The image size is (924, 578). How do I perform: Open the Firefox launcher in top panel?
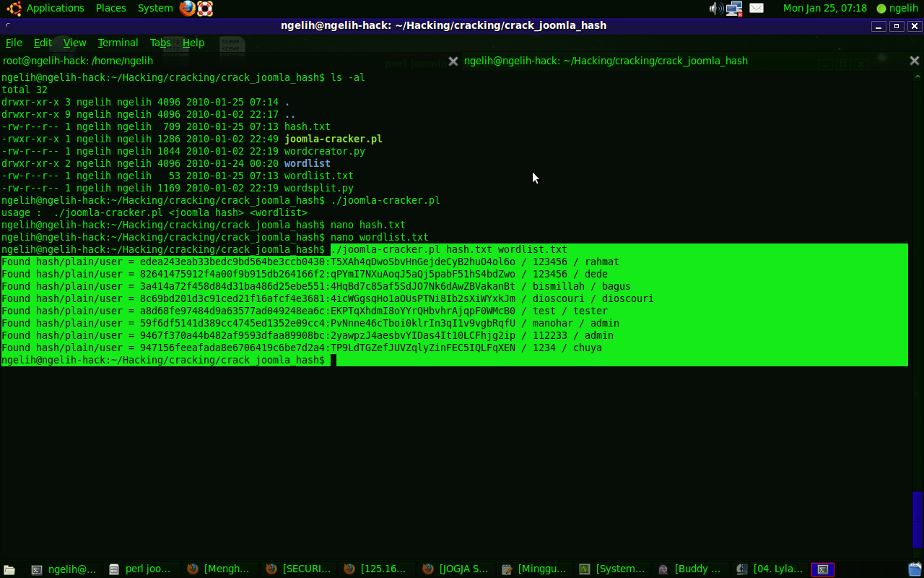[188, 8]
